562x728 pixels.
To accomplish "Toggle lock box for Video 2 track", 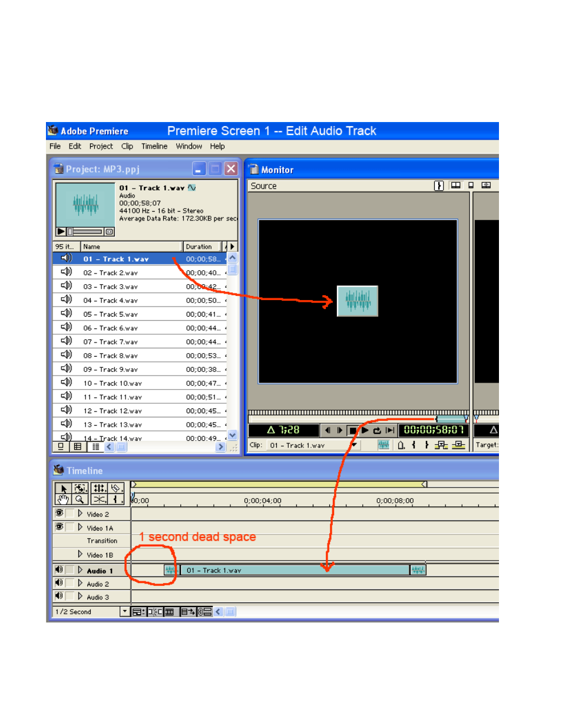I will [70, 513].
